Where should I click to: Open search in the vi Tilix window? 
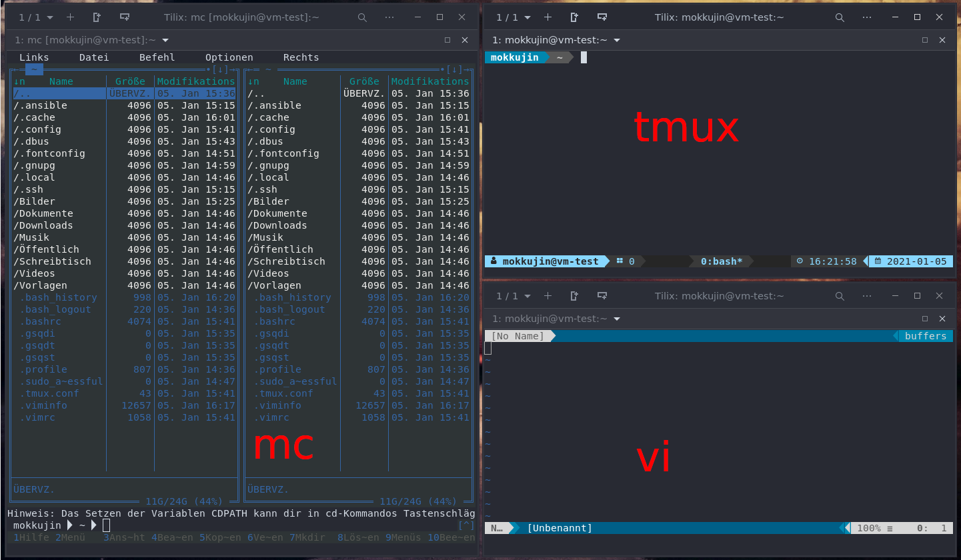(x=840, y=296)
